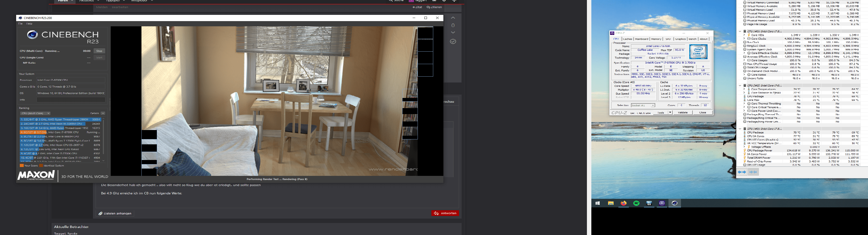Downvote the forum post with the down chevron

click(x=453, y=32)
